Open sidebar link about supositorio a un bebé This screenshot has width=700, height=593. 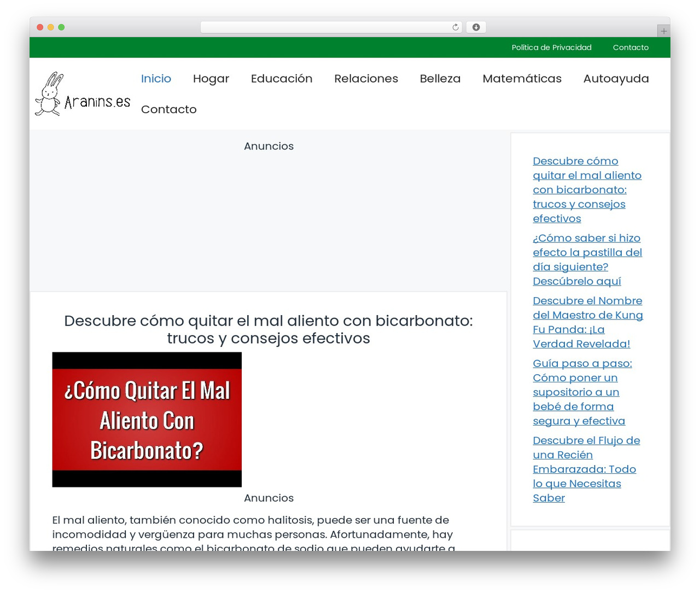tap(582, 392)
